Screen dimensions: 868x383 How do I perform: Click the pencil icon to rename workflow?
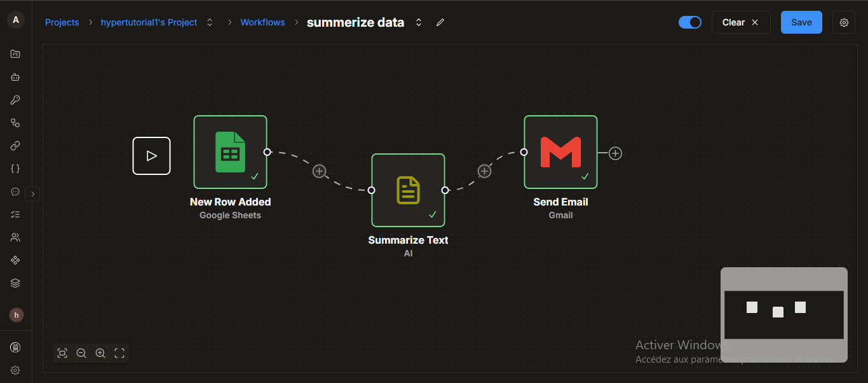point(440,22)
